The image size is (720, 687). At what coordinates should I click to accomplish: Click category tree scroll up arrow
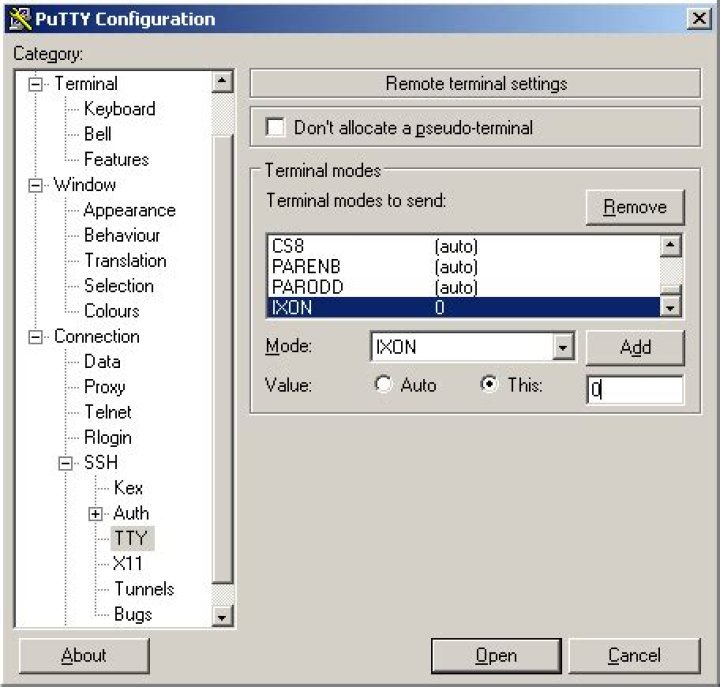pyautogui.click(x=222, y=82)
